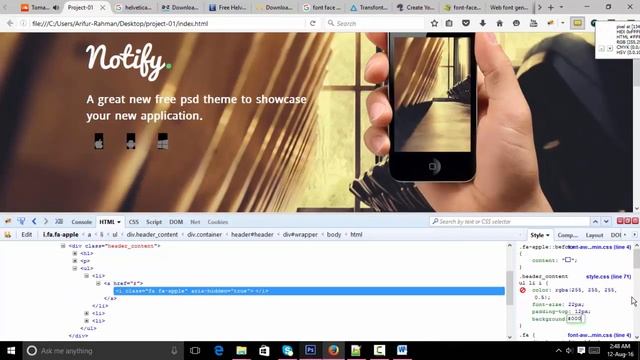Bookmark this page with the star icon
The width and height of the screenshot is (640, 360).
pos(434,24)
